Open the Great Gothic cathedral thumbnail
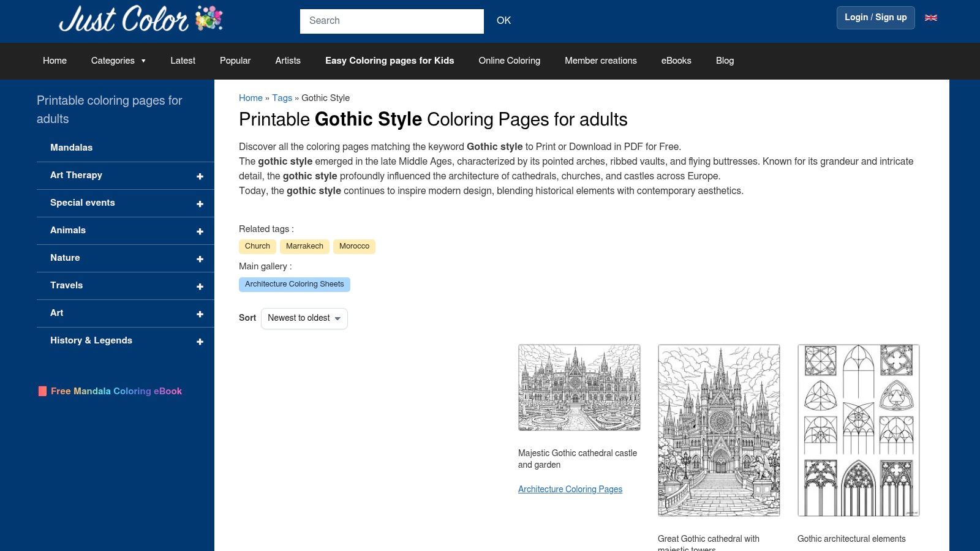Image resolution: width=980 pixels, height=551 pixels. coord(719,430)
